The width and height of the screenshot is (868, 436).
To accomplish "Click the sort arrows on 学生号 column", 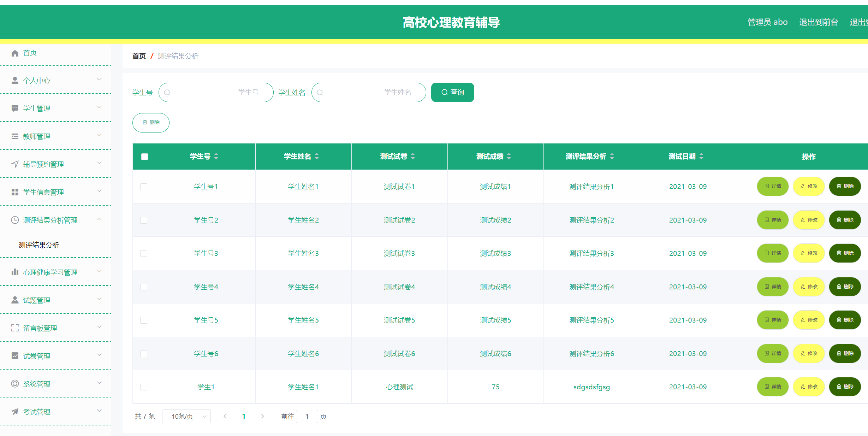I will 216,157.
